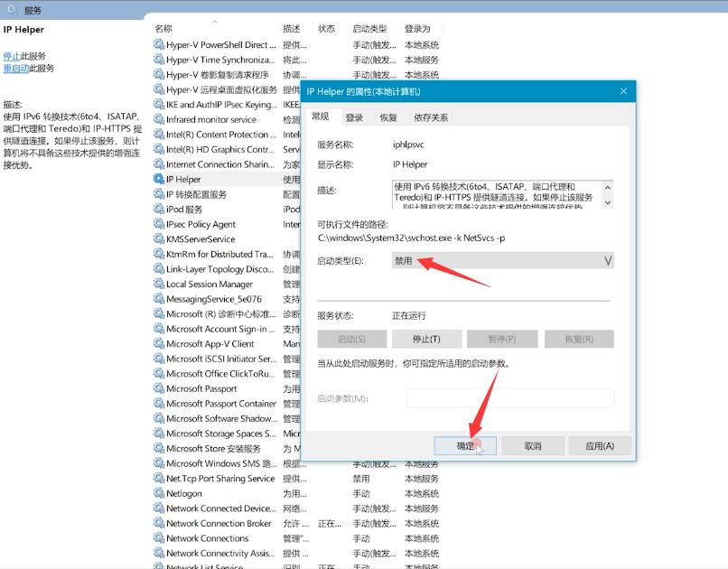Open the 启动类型 startup type dropdown
The image size is (728, 569).
(x=503, y=261)
